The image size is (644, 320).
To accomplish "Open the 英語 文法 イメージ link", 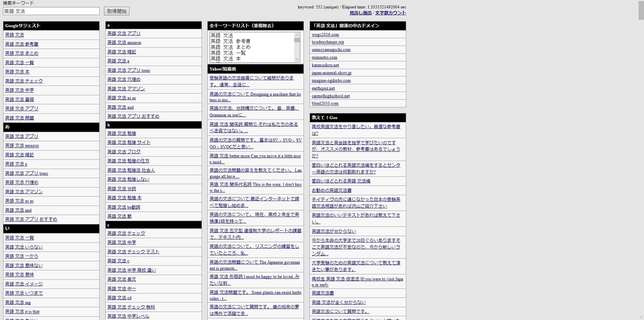I will click(24, 284).
